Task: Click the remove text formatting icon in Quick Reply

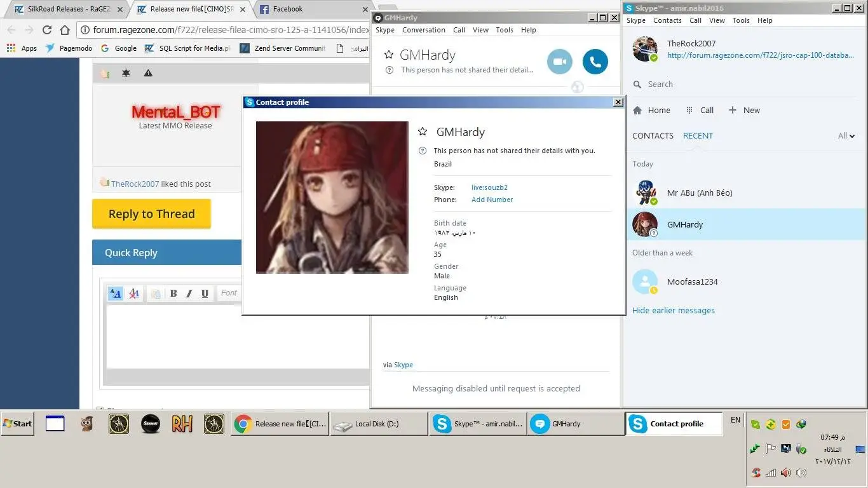Action: (133, 293)
